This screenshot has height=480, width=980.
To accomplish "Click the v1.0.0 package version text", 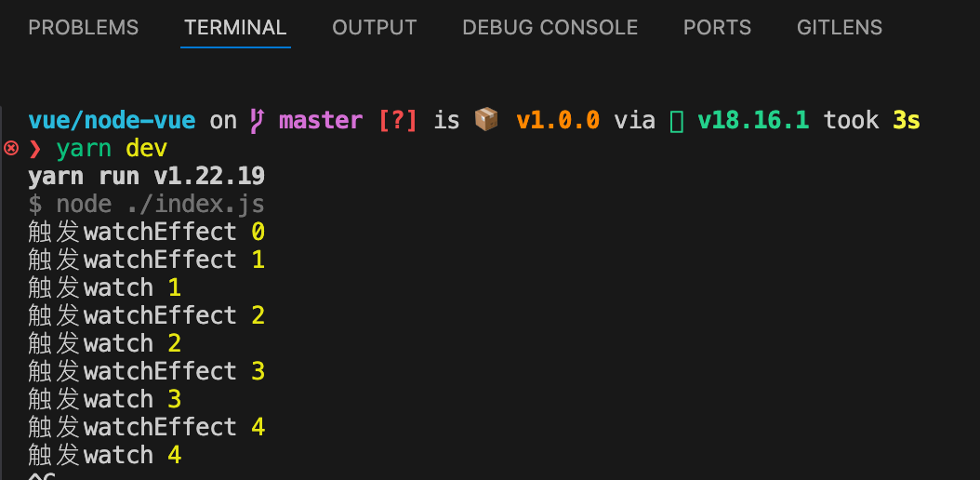I will (x=558, y=120).
